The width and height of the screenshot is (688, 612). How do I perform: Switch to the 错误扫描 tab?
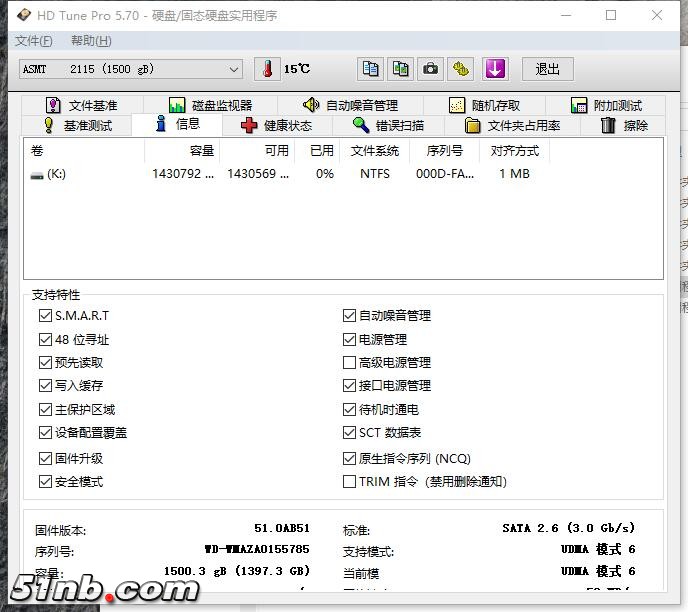pyautogui.click(x=388, y=125)
